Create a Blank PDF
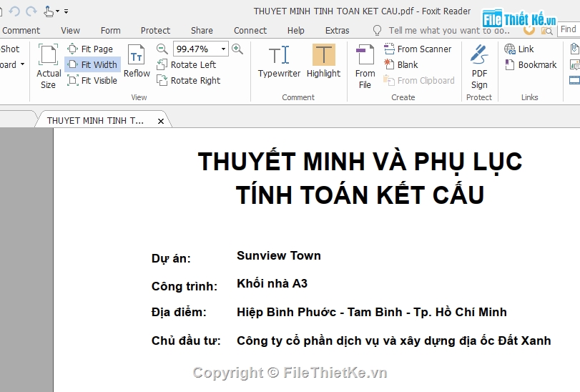The image size is (580, 392). [401, 64]
